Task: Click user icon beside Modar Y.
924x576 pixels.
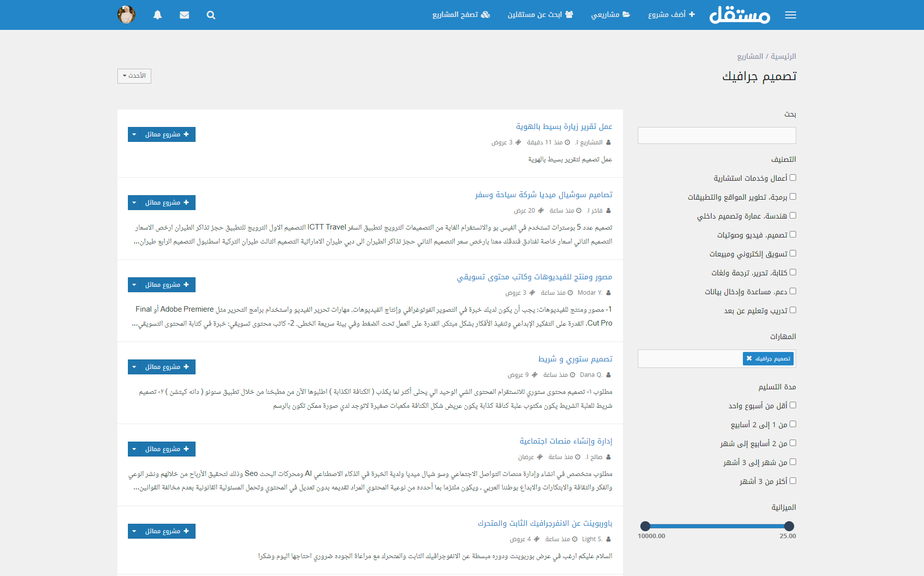Action: pyautogui.click(x=609, y=293)
